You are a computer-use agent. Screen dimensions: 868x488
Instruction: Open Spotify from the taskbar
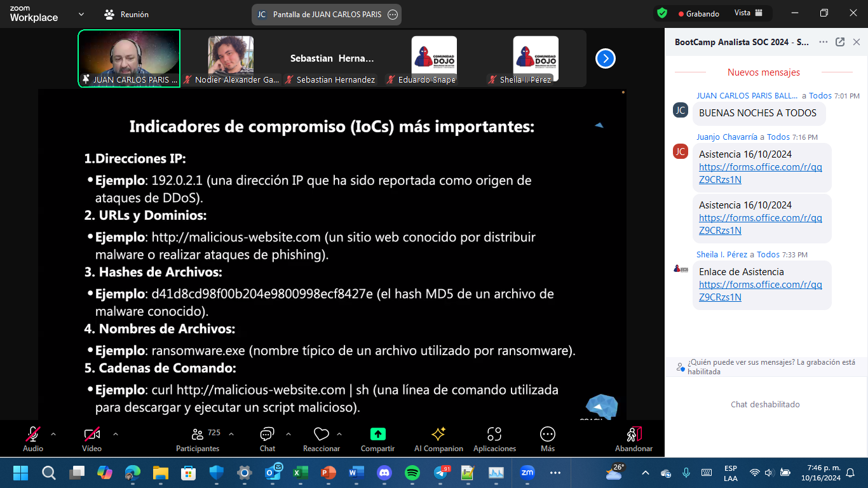[x=412, y=473]
